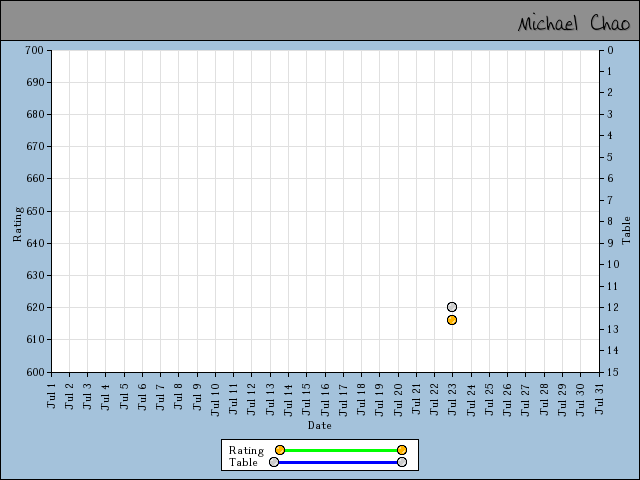
Task: Click the '13' table axis value
Action: [613, 329]
